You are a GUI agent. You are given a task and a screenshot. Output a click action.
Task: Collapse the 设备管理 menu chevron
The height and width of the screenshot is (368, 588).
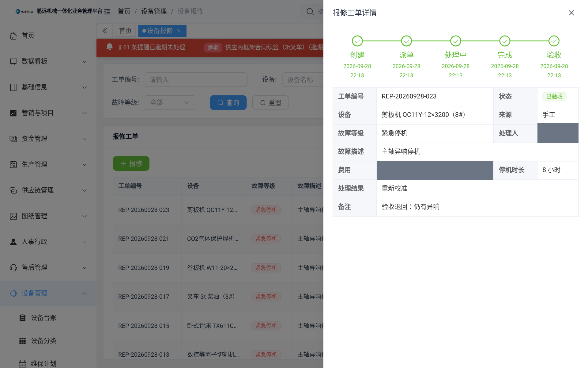click(85, 293)
